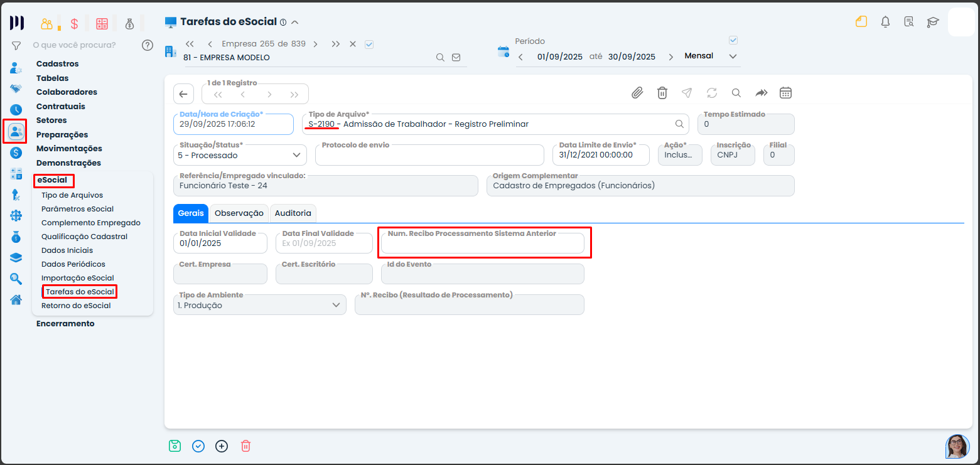Click the notification bell icon
980x465 pixels.
pos(885,22)
